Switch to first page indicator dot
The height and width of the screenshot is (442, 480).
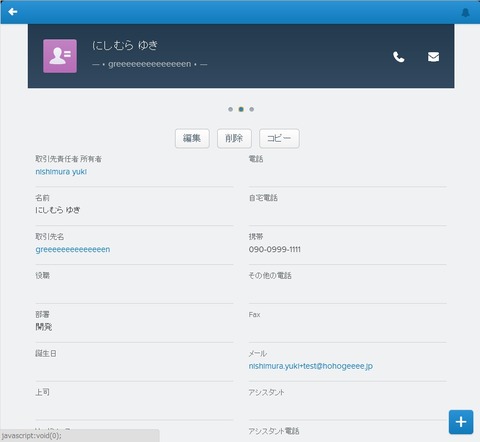coord(230,109)
